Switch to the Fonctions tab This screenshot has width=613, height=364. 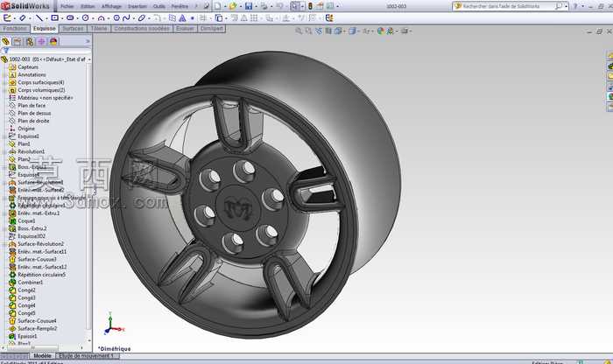[x=15, y=29]
